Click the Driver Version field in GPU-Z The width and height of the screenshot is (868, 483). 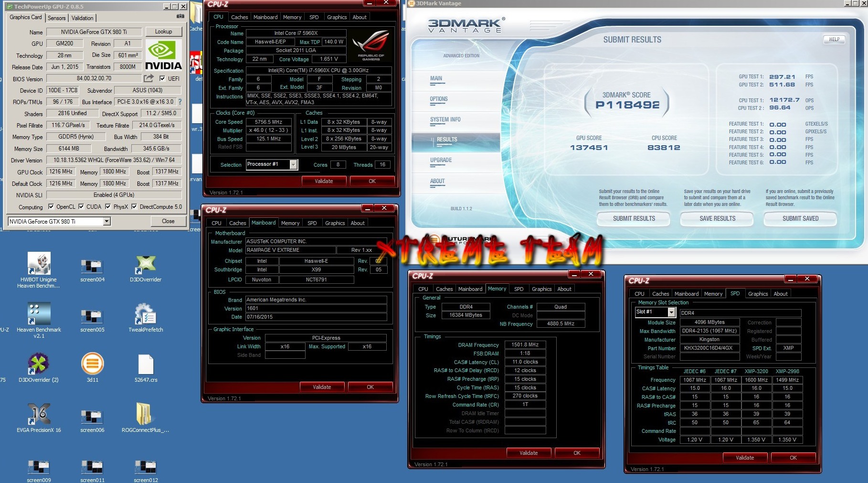(x=114, y=160)
